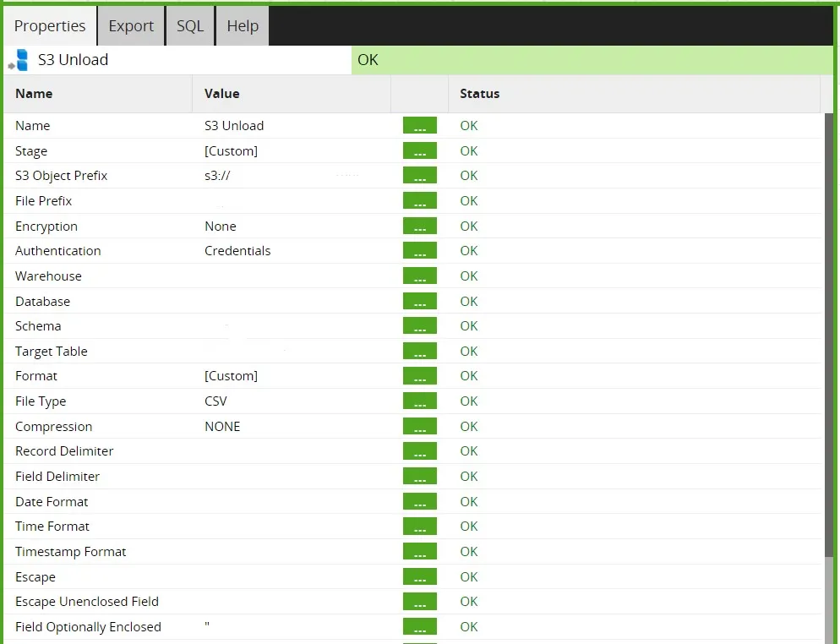Open editor button for Stage property
This screenshot has width=840, height=644.
[419, 150]
